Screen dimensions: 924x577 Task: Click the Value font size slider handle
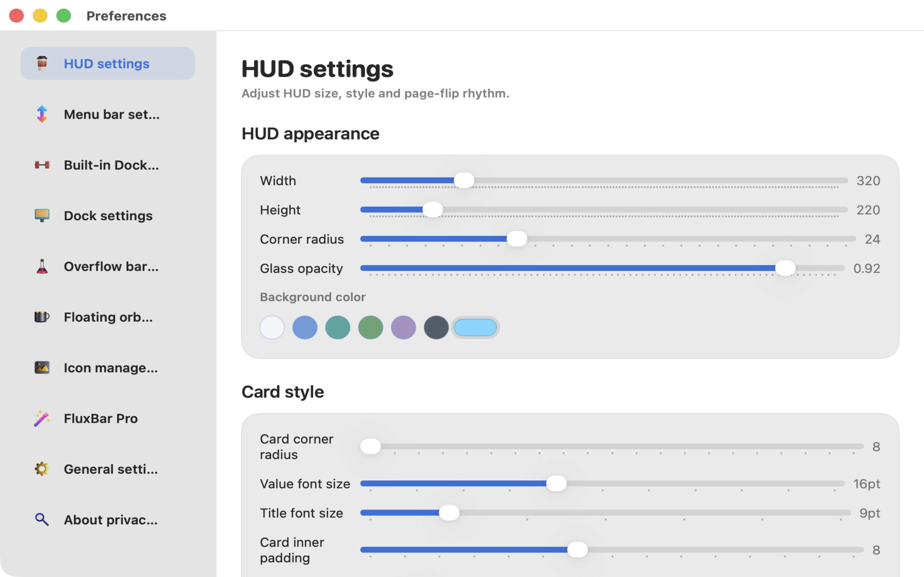click(556, 483)
